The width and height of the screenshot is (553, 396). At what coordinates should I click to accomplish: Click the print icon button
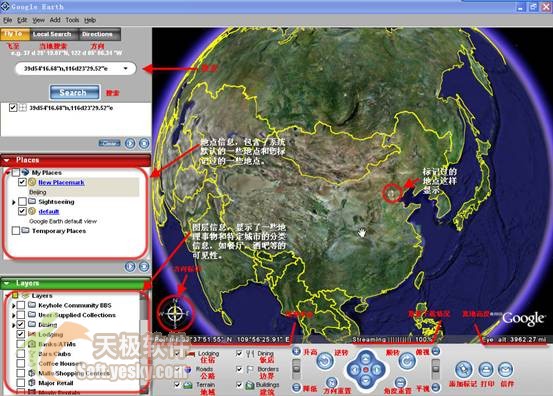(x=486, y=369)
